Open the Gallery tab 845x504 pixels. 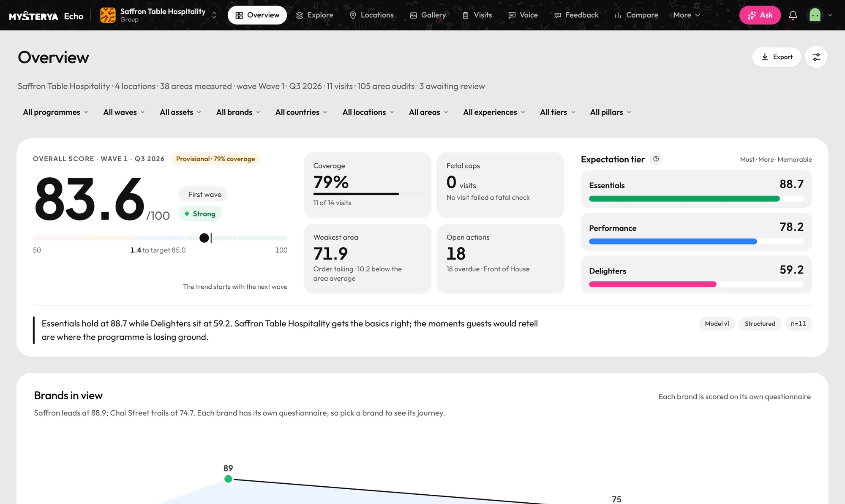pos(428,15)
